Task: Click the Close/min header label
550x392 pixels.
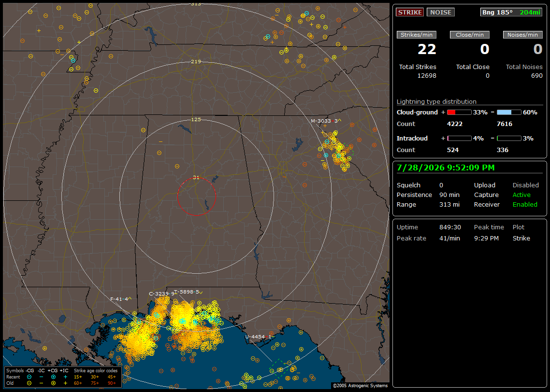Action: [470, 35]
